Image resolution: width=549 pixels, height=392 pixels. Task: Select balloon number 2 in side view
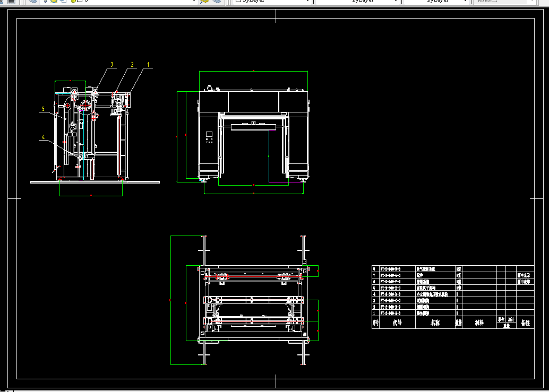pyautogui.click(x=132, y=65)
